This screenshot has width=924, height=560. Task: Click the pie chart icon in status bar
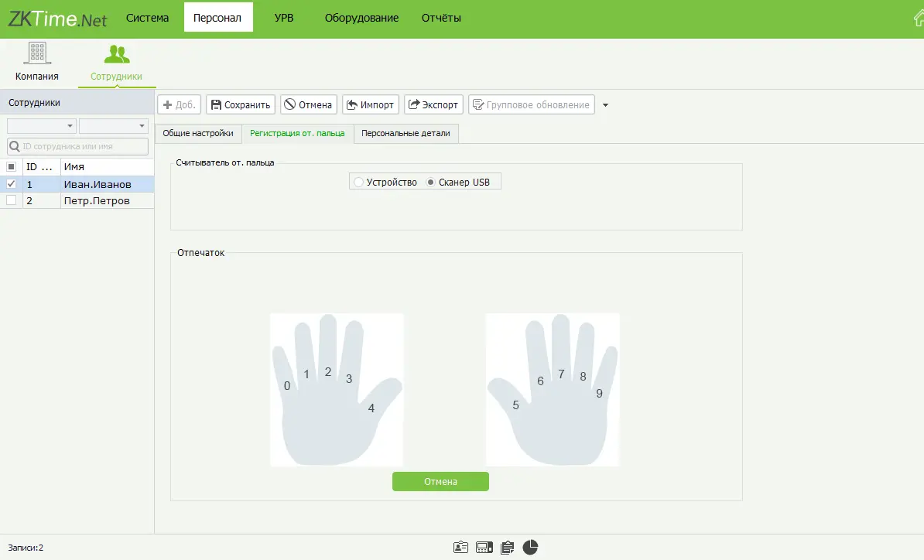[x=530, y=548]
